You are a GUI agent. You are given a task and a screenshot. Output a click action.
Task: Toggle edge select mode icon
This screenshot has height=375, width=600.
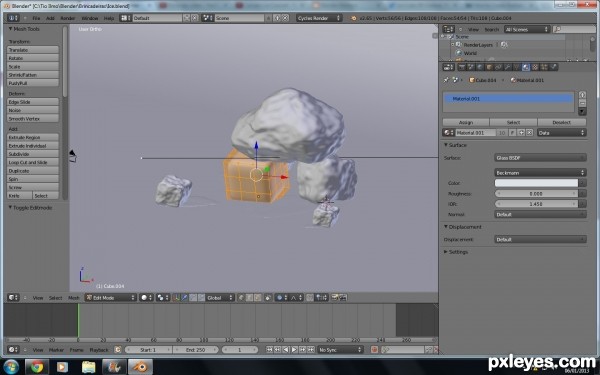pos(249,298)
